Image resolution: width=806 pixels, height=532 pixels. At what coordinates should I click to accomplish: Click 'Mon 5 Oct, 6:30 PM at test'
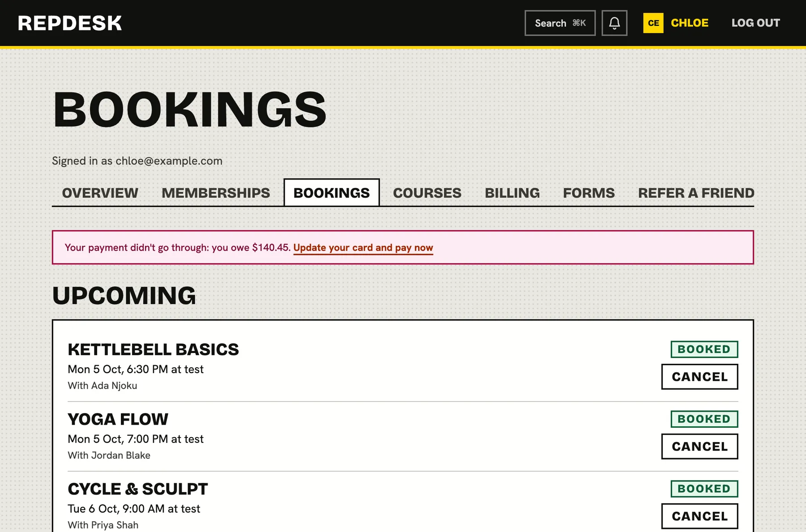coord(136,370)
